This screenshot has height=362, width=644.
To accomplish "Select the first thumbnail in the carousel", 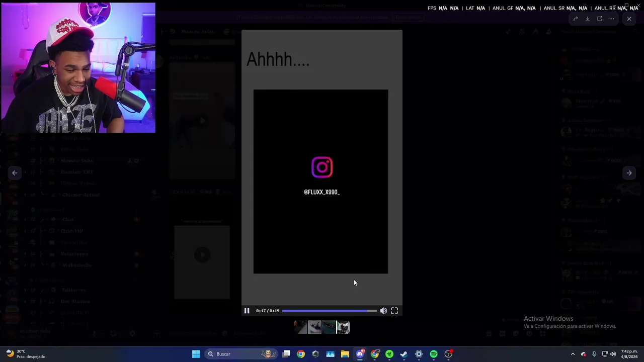I will 300,327.
